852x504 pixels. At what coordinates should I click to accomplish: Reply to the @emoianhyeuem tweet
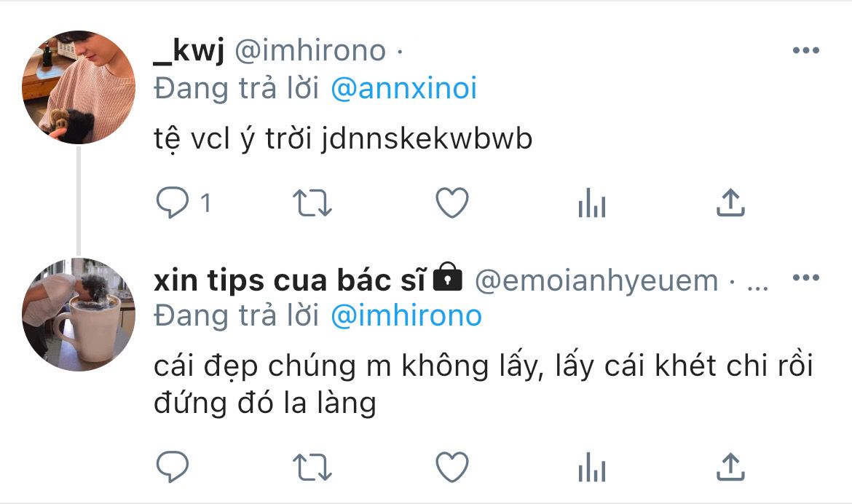(173, 467)
